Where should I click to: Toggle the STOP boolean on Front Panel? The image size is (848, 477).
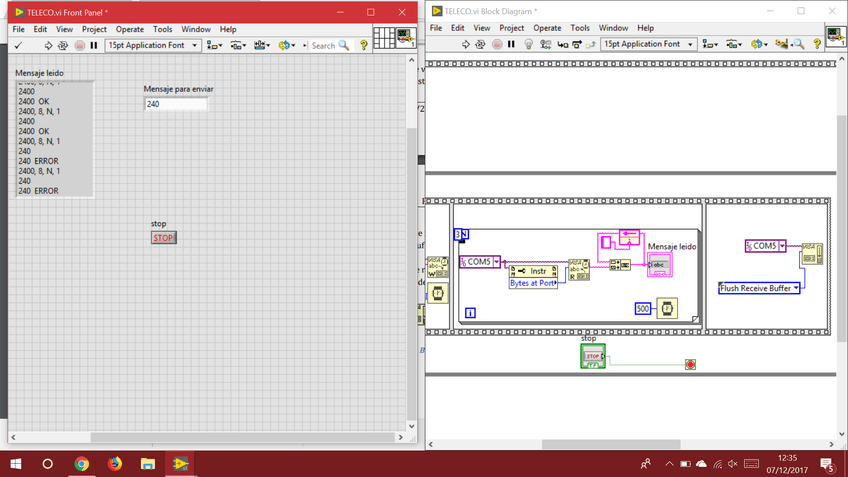click(163, 238)
